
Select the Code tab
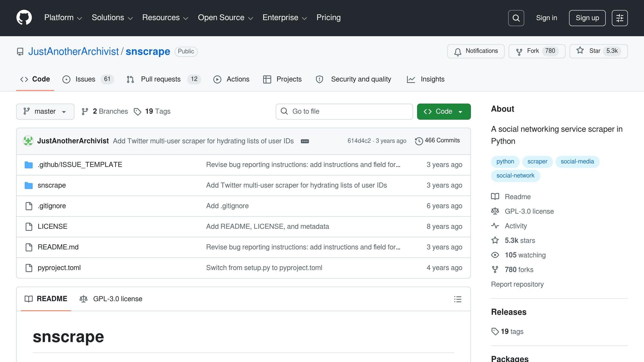pos(35,79)
